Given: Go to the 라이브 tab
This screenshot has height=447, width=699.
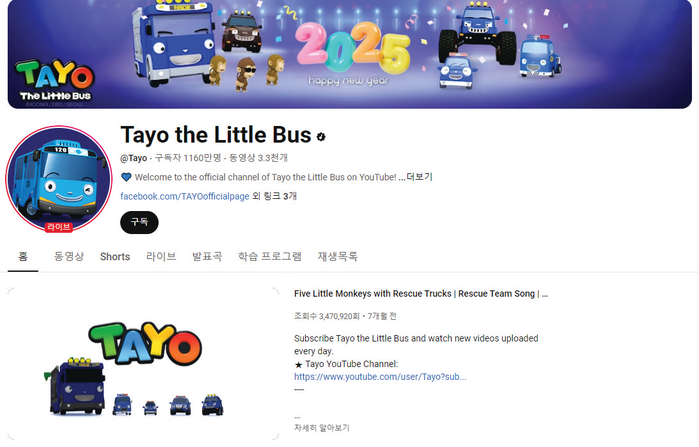Looking at the screenshot, I should pos(161,257).
